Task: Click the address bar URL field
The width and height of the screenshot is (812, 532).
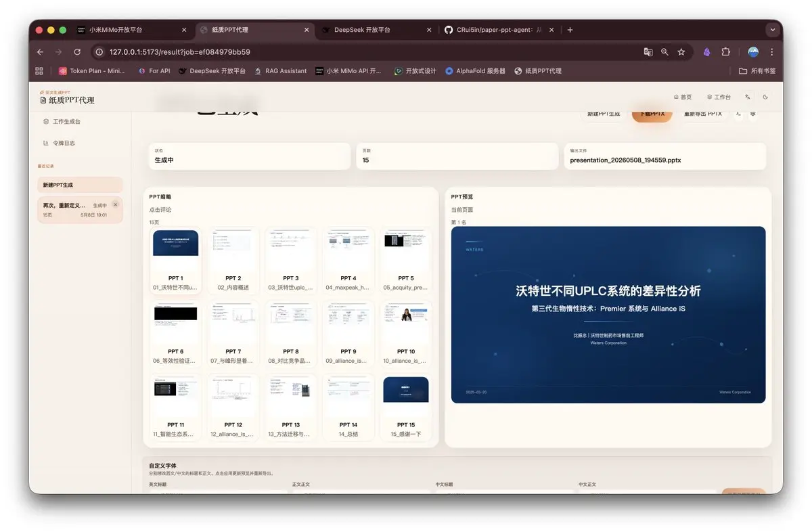Action: coord(365,51)
